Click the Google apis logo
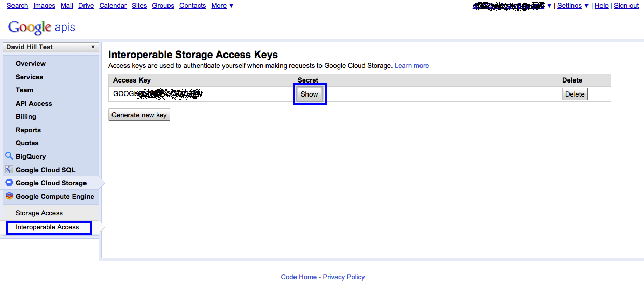This screenshot has width=644, height=286. click(x=41, y=27)
